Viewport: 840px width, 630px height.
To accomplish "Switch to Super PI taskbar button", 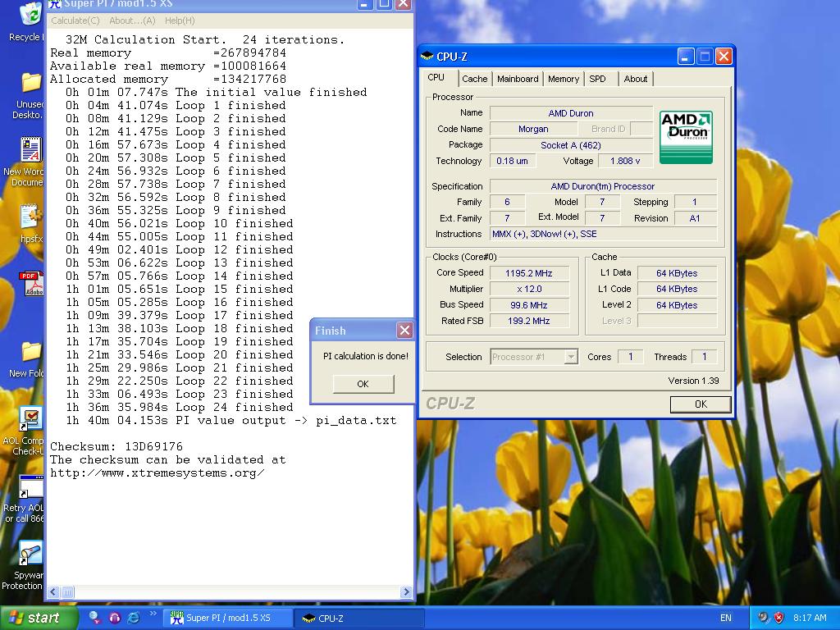I will pos(230,618).
